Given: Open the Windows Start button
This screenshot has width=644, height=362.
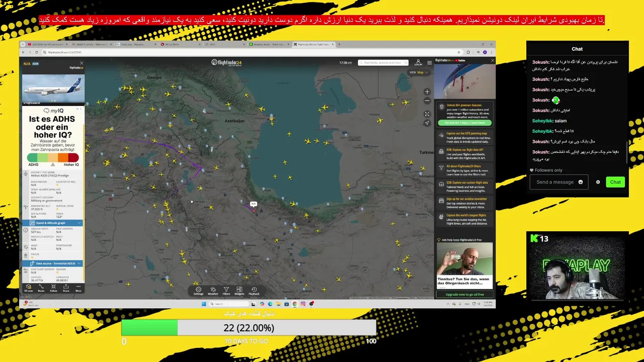Looking at the screenshot, I should 204,304.
